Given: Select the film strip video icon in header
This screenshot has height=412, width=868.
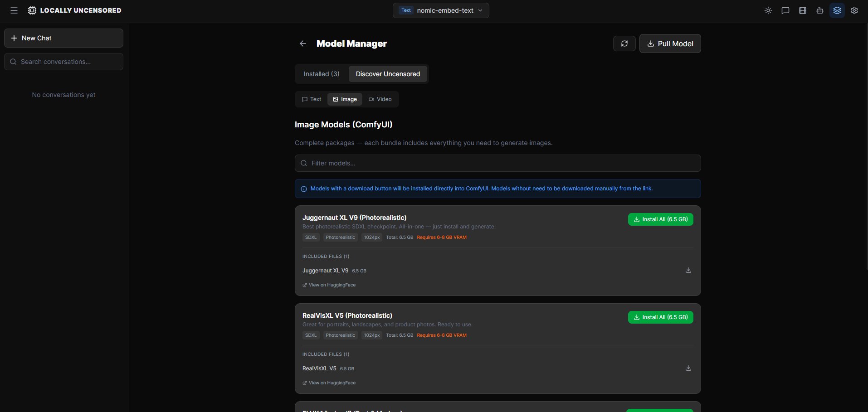Looking at the screenshot, I should 803,10.
